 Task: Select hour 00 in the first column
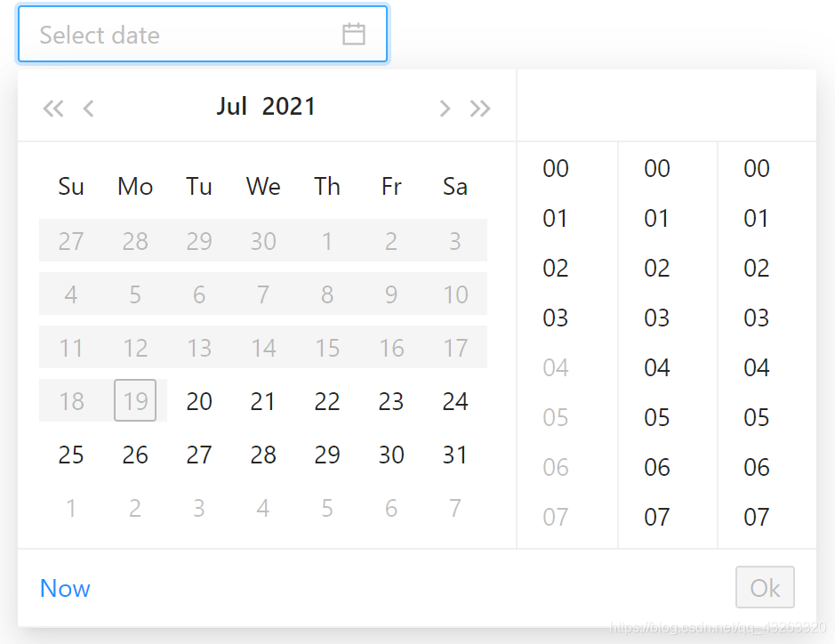[x=554, y=168]
